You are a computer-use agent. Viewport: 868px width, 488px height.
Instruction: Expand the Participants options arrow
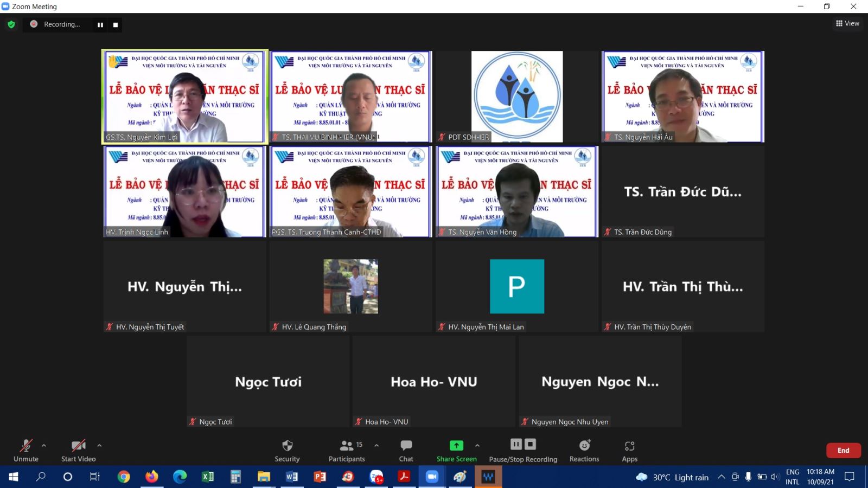click(376, 446)
